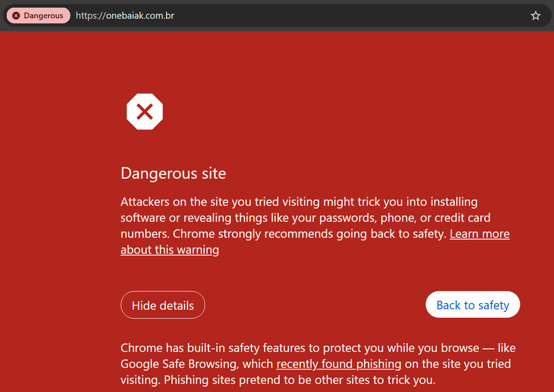
Task: Collapse details with Hide details button
Action: click(163, 306)
